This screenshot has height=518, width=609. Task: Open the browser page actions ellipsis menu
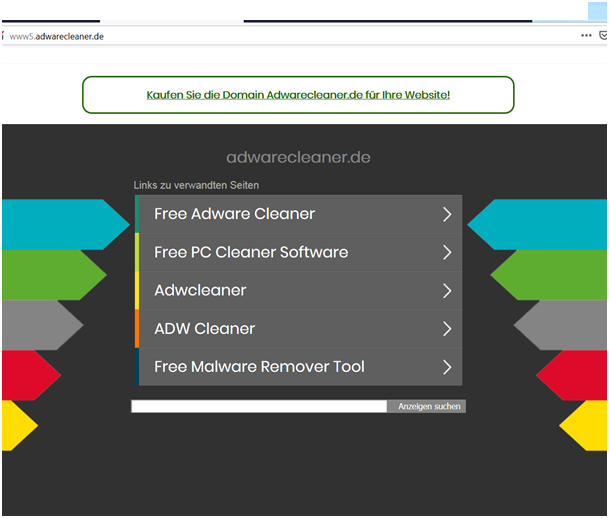586,36
